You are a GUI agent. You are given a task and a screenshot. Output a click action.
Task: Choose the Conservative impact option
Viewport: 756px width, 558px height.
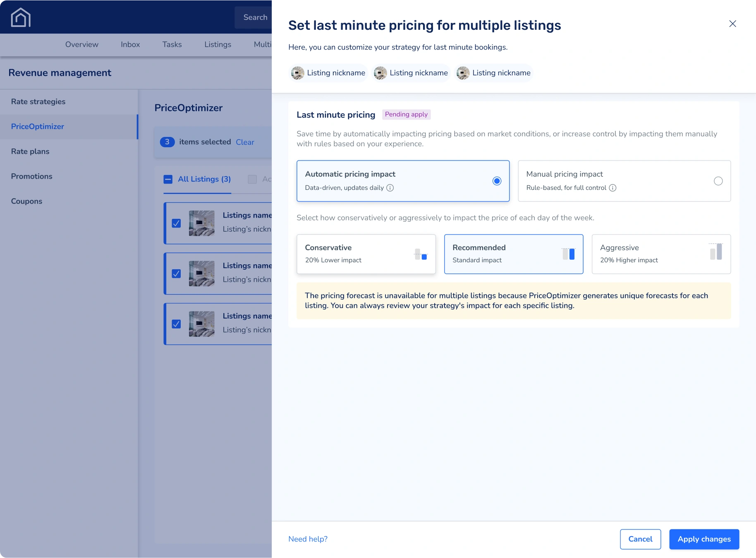point(366,254)
